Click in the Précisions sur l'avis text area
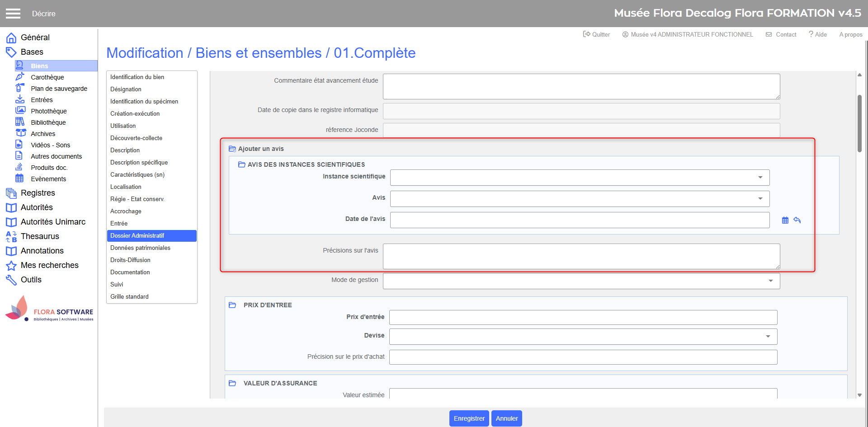Viewport: 868px width, 427px height. pyautogui.click(x=581, y=256)
